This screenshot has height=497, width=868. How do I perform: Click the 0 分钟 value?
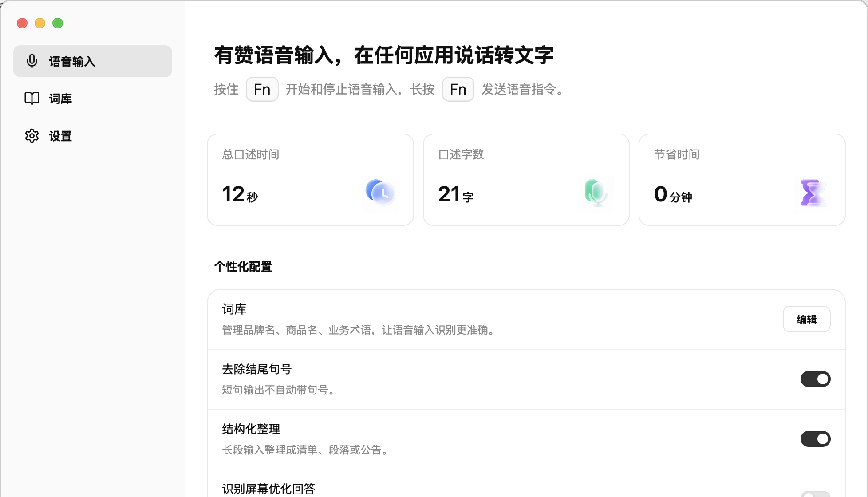click(673, 194)
